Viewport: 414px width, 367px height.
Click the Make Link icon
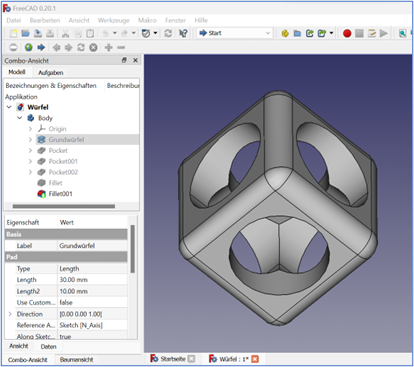(x=310, y=33)
